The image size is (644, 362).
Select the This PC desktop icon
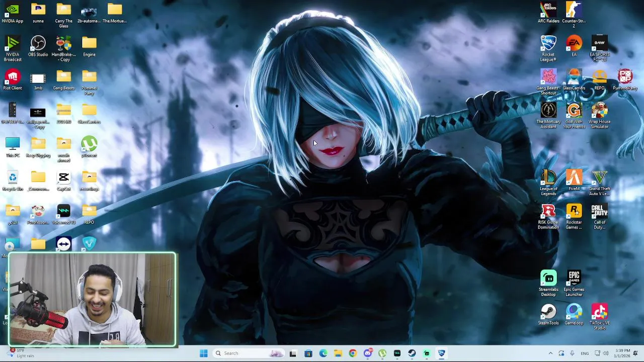click(x=13, y=147)
